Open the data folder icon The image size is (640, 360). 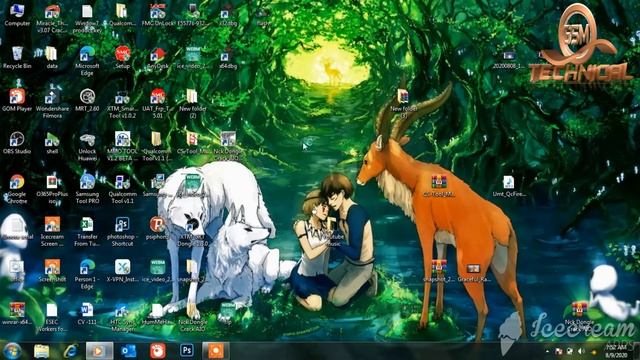[x=52, y=58]
